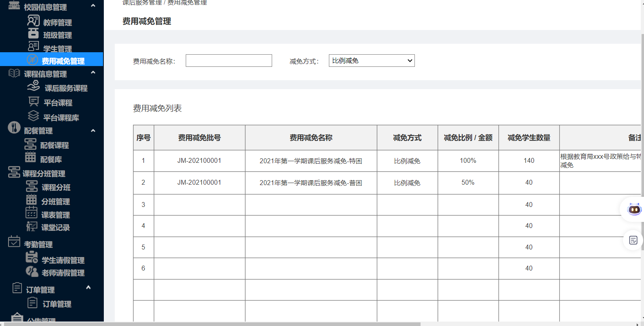Image resolution: width=644 pixels, height=326 pixels.
Task: Click the 校园信息管理 building icon
Action: 14,5
